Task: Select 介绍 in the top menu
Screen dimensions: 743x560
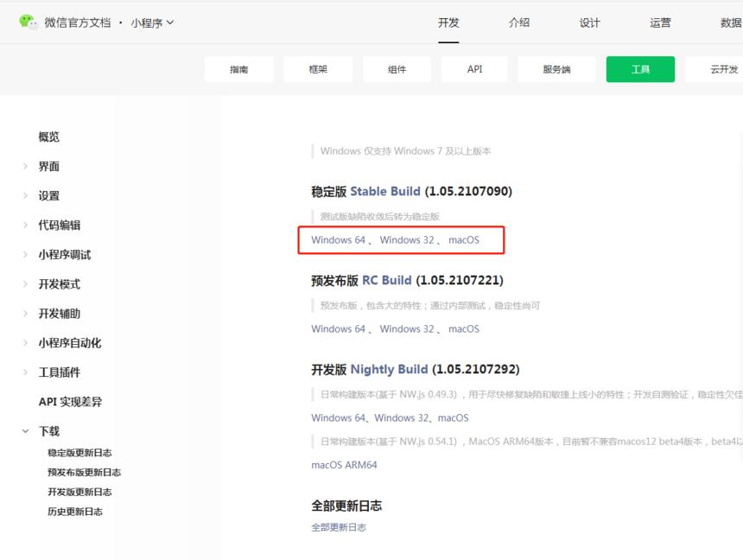Action: pyautogui.click(x=519, y=23)
